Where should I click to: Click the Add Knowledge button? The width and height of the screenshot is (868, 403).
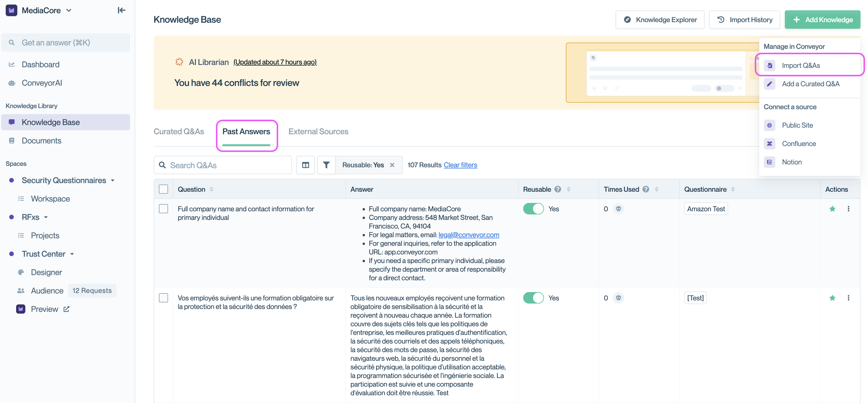tap(823, 19)
